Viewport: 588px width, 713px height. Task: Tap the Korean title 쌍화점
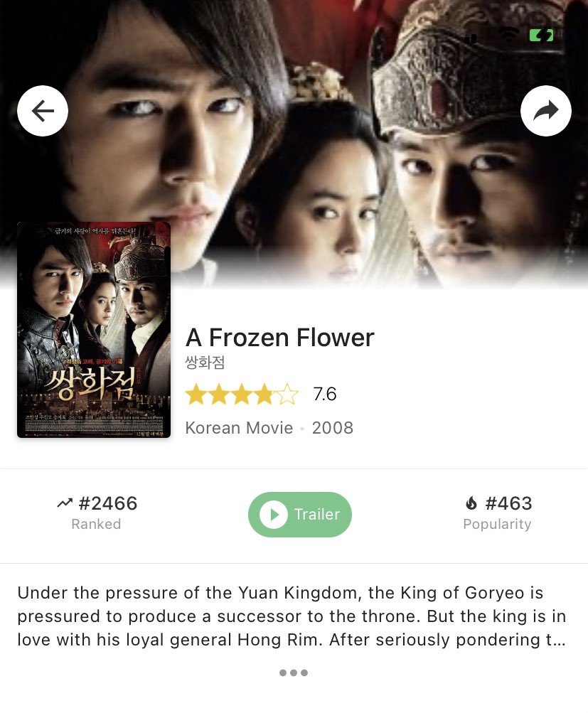point(205,363)
